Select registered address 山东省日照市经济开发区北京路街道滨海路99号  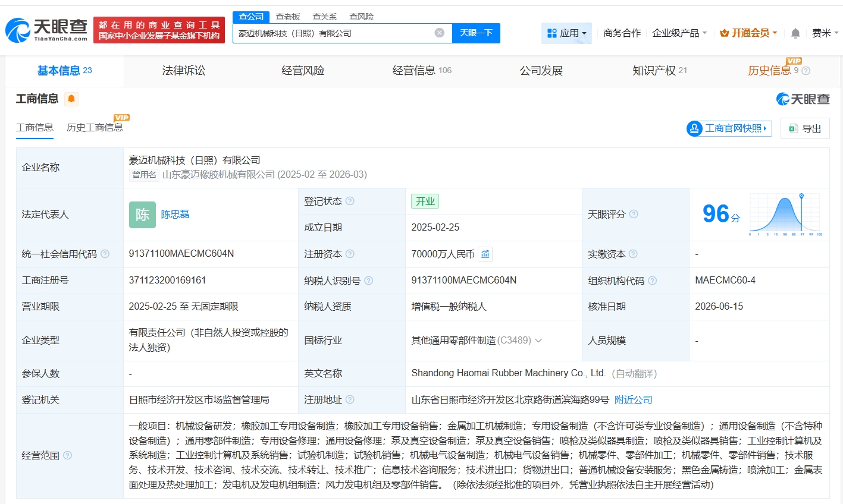coord(510,400)
